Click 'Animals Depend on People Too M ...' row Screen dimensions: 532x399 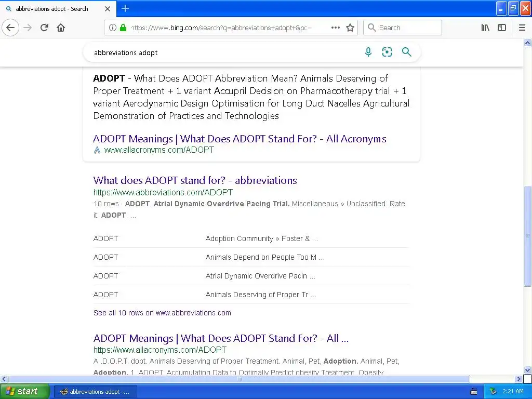(x=251, y=257)
